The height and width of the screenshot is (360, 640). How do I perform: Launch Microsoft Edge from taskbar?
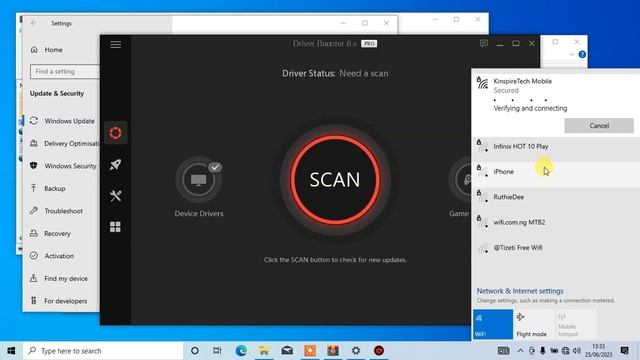click(x=241, y=351)
